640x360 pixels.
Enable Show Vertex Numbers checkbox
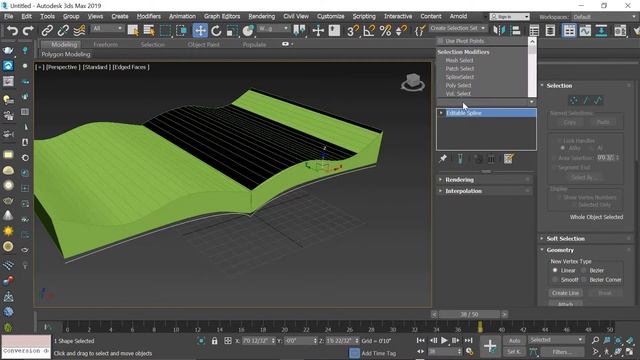click(x=559, y=197)
